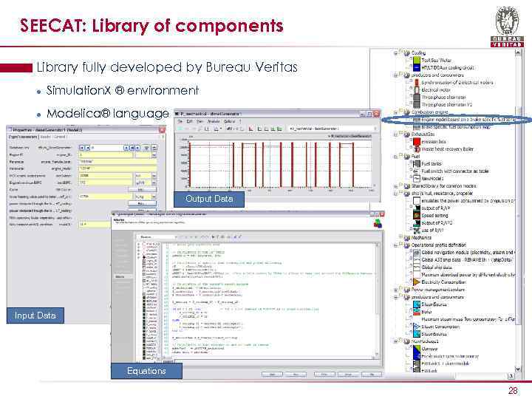Click the Boiler component icon in tree
The height and width of the screenshot is (399, 532).
tap(417, 312)
